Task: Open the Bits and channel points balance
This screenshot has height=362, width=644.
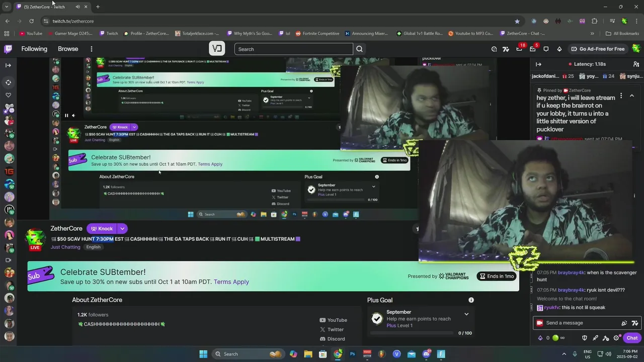Action: (551, 338)
